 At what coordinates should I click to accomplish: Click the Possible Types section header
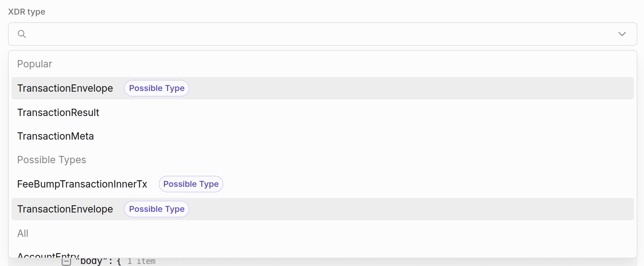[x=51, y=160]
